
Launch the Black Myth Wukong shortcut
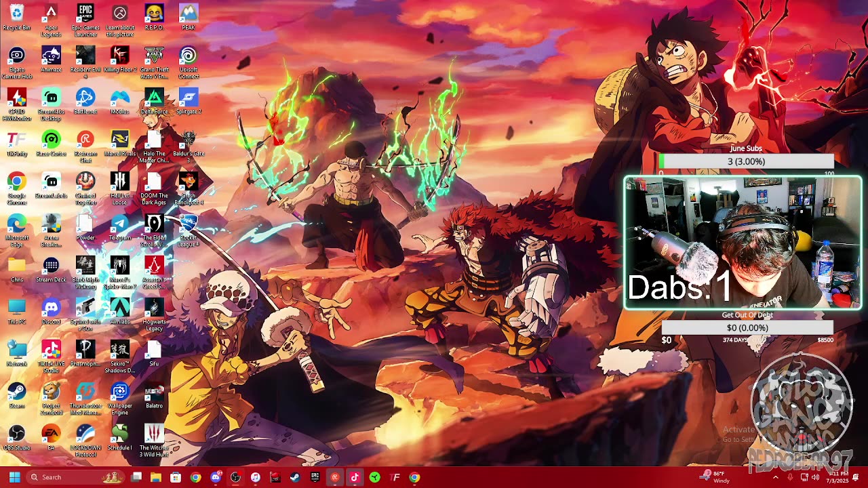[x=85, y=272]
